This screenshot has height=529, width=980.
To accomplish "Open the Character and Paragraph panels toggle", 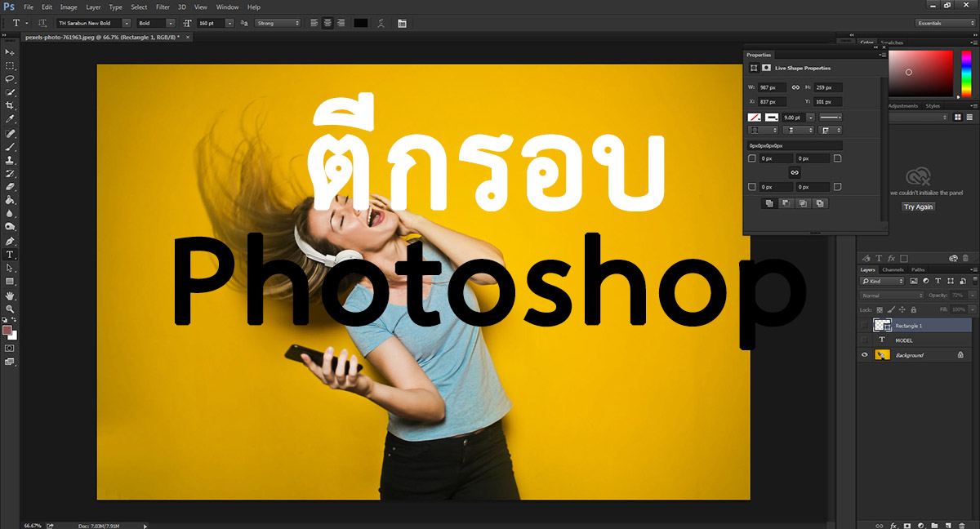I will (403, 24).
